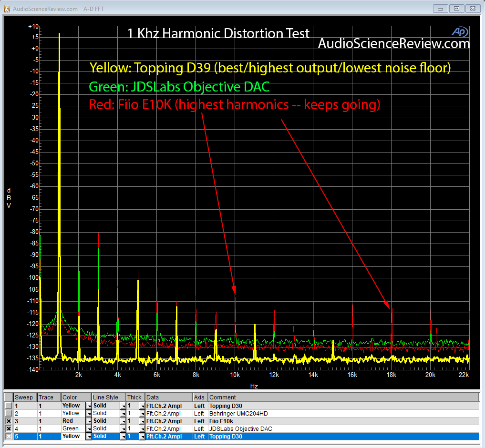Click the Color column header
This screenshot has width=485, height=448.
(x=76, y=397)
